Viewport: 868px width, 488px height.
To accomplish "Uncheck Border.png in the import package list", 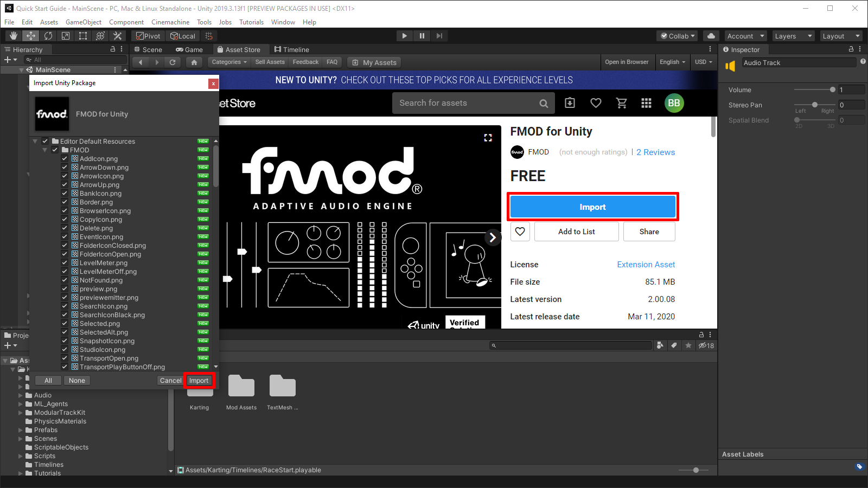I will (x=65, y=202).
